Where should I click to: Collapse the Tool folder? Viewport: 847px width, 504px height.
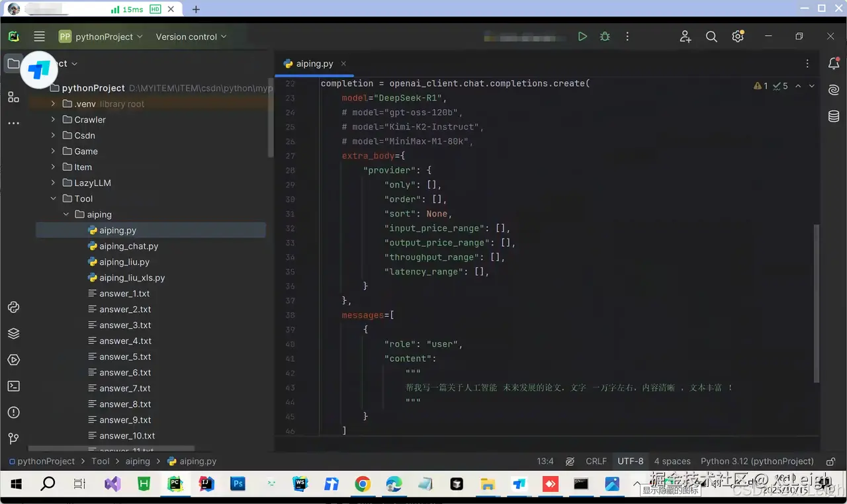[x=54, y=199]
